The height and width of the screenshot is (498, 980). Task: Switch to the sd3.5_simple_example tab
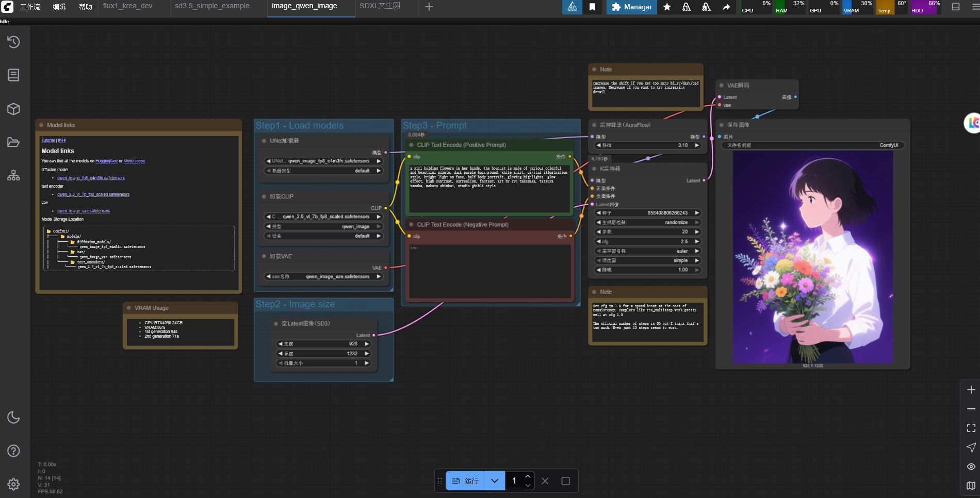point(212,6)
